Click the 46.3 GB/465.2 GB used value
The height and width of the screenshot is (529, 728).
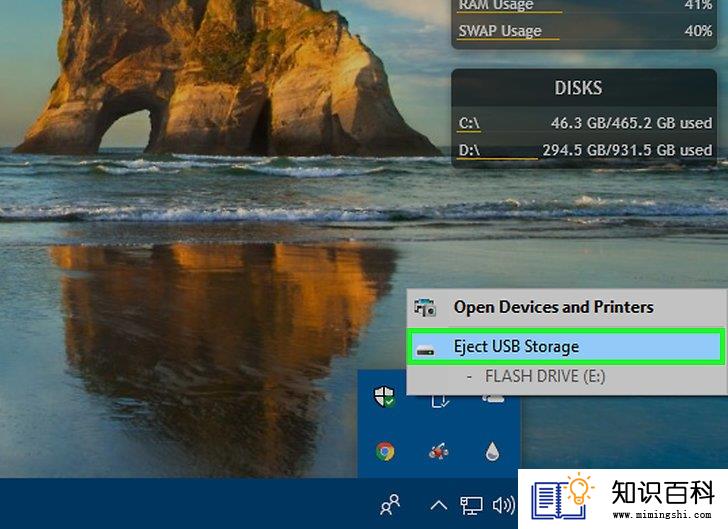click(631, 123)
